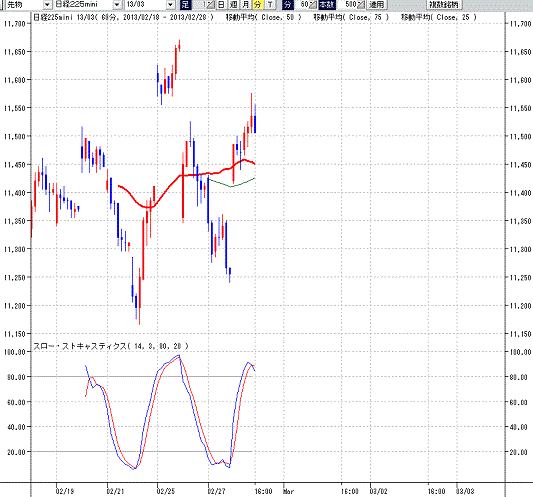Select the daily (日) candle interval
The image size is (533, 497).
pos(221,4)
